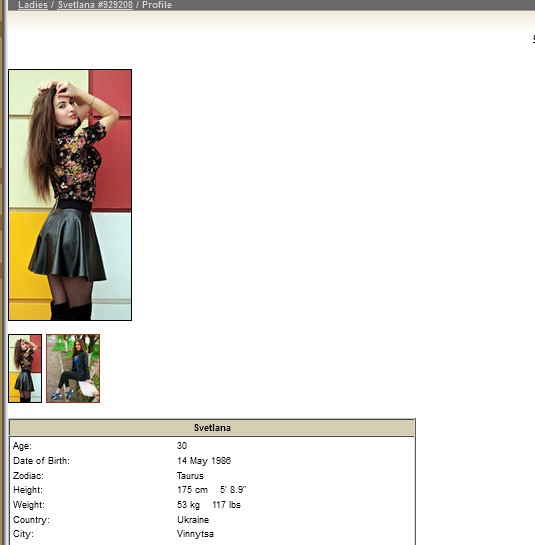Viewport: 535px width, 545px height.
Task: Click the age value 30
Action: [182, 446]
